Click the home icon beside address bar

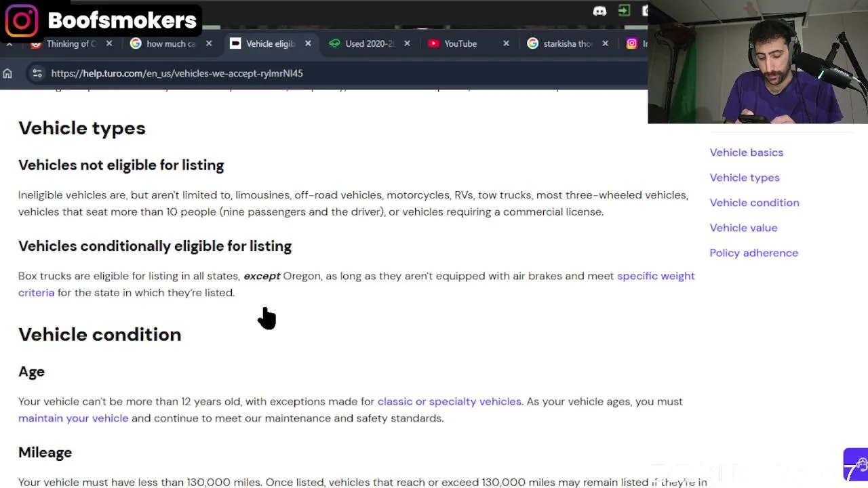point(7,73)
